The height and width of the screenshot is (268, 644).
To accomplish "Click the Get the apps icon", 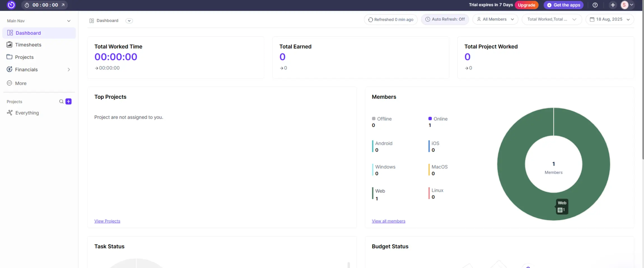I will [549, 5].
